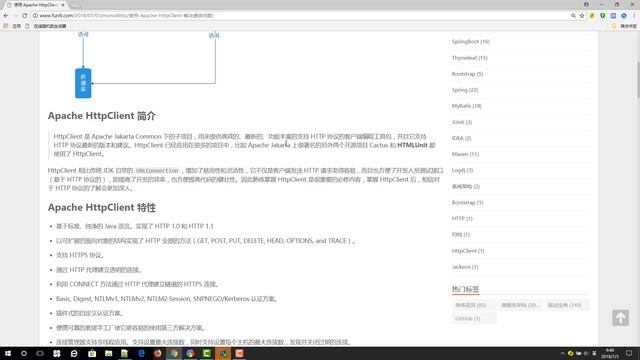640x360 pixels.
Task: Click the bold HTMLUnit text
Action: coord(412,145)
